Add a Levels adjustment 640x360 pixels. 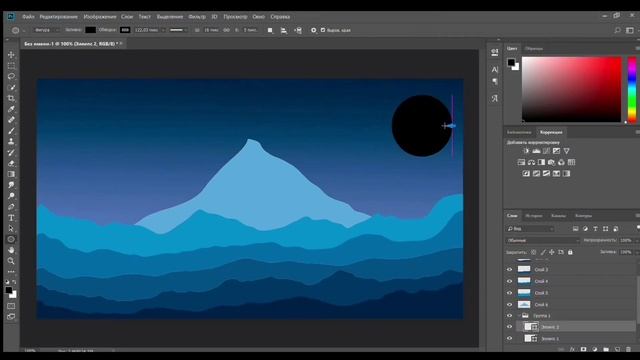point(536,151)
